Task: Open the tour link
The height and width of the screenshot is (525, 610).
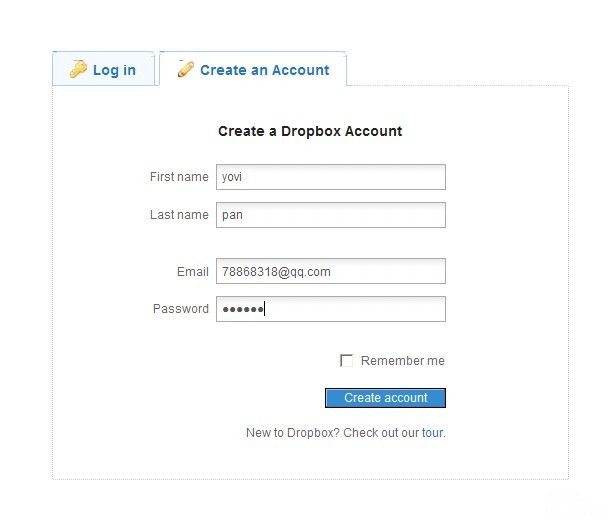Action: (x=432, y=432)
